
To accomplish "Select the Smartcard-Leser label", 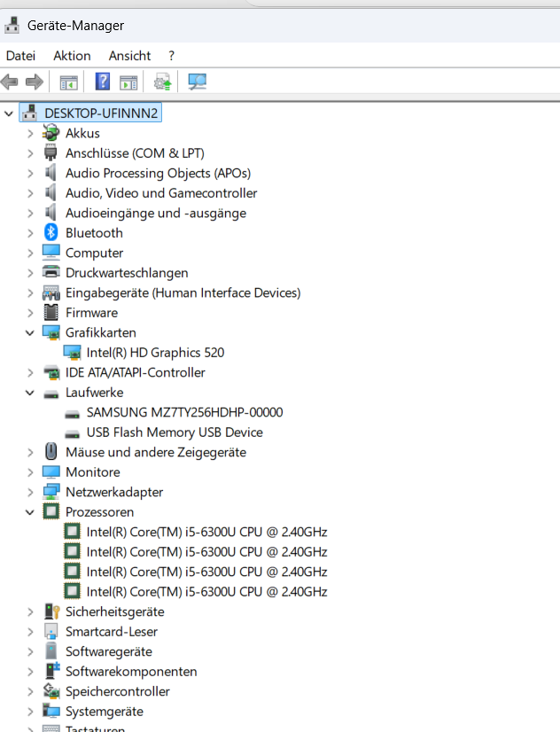I will (x=112, y=631).
